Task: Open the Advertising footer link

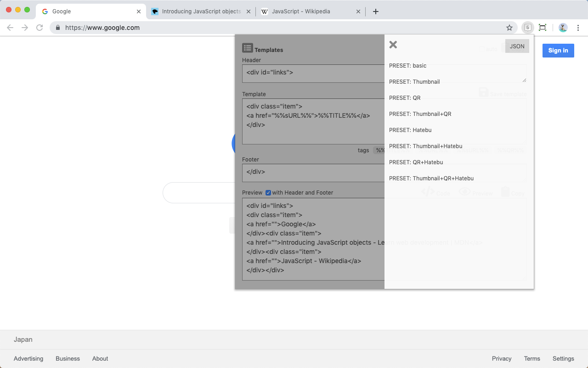Action: pyautogui.click(x=28, y=359)
